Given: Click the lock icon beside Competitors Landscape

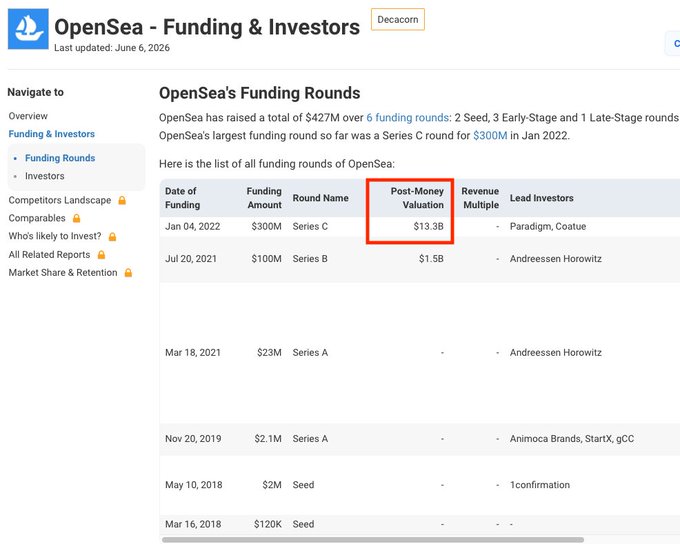Looking at the screenshot, I should 122,200.
